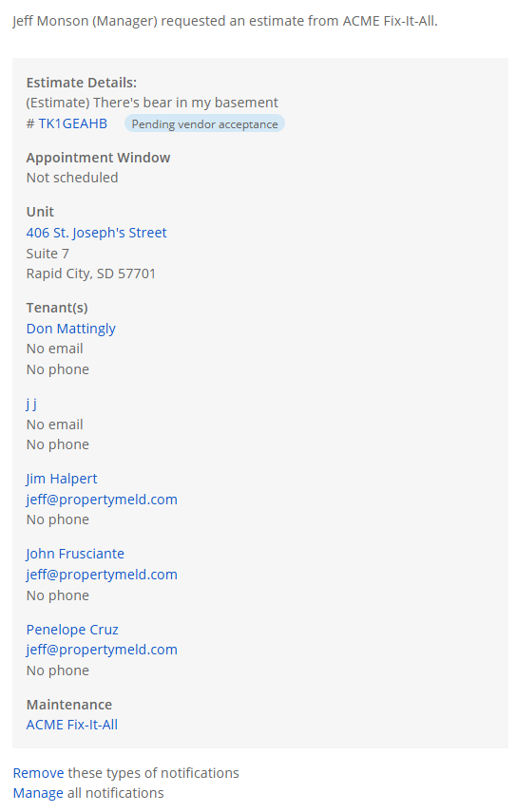Viewport: 516px width, 812px height.
Task: Click the Rapid City, SD 57701 line
Action: pos(90,274)
